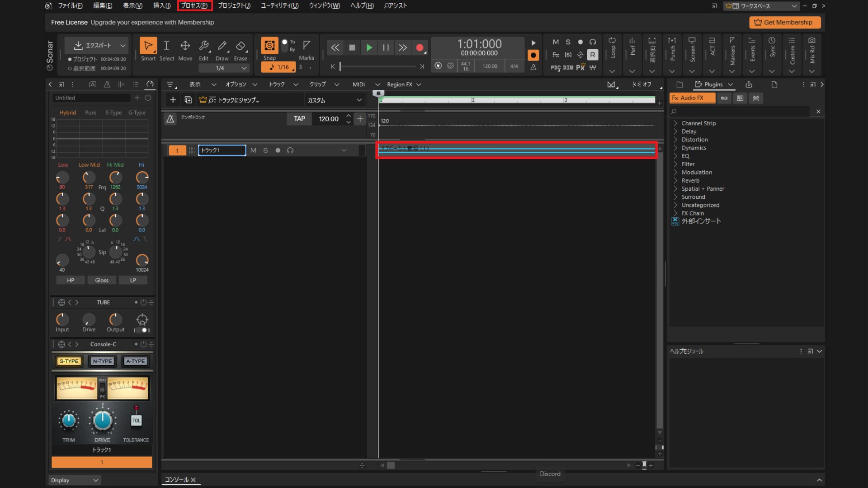Rewind using the double-left arrow button

pyautogui.click(x=335, y=47)
